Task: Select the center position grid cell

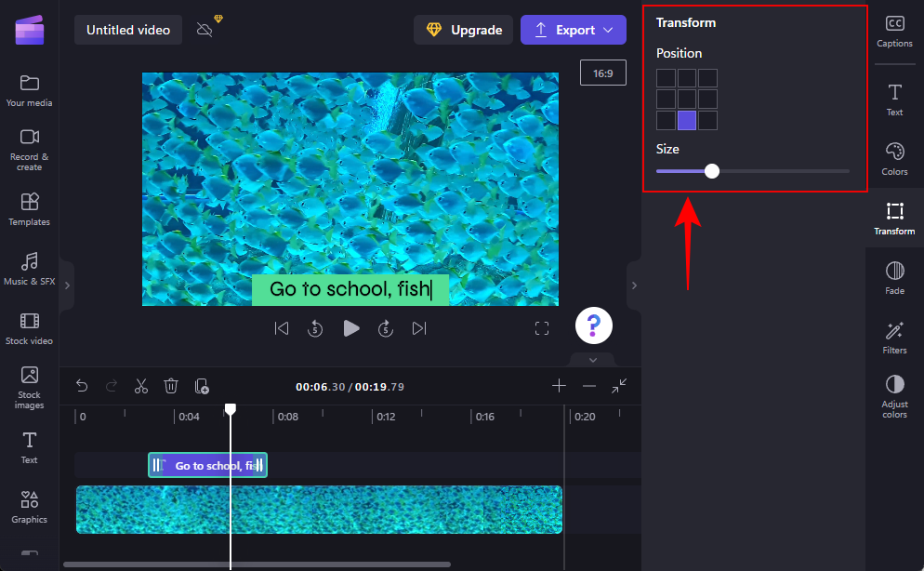Action: coord(687,100)
